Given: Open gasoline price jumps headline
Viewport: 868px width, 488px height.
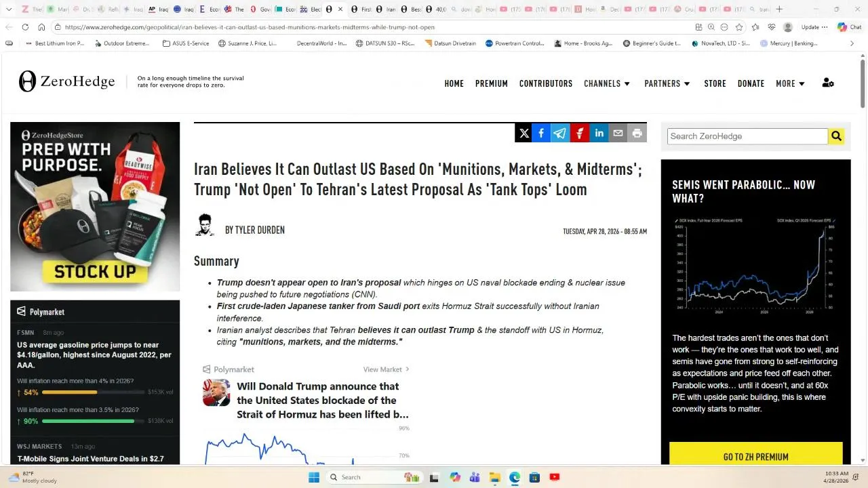Looking at the screenshot, I should (94, 355).
